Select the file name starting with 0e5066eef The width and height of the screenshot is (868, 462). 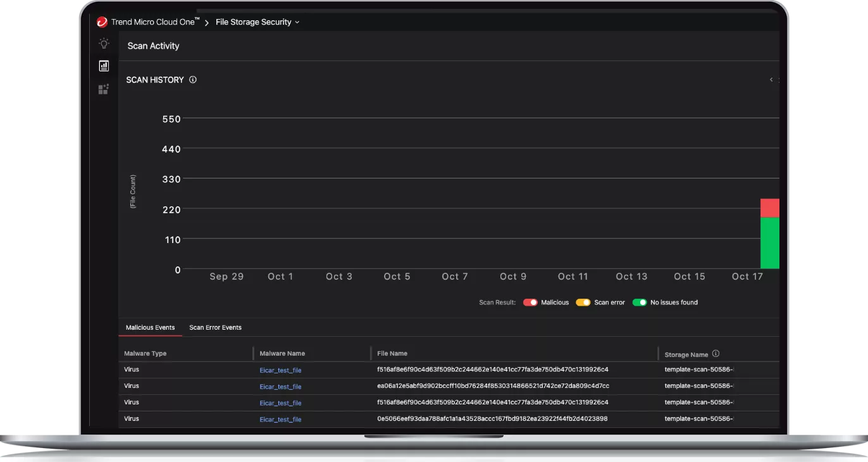coord(492,419)
